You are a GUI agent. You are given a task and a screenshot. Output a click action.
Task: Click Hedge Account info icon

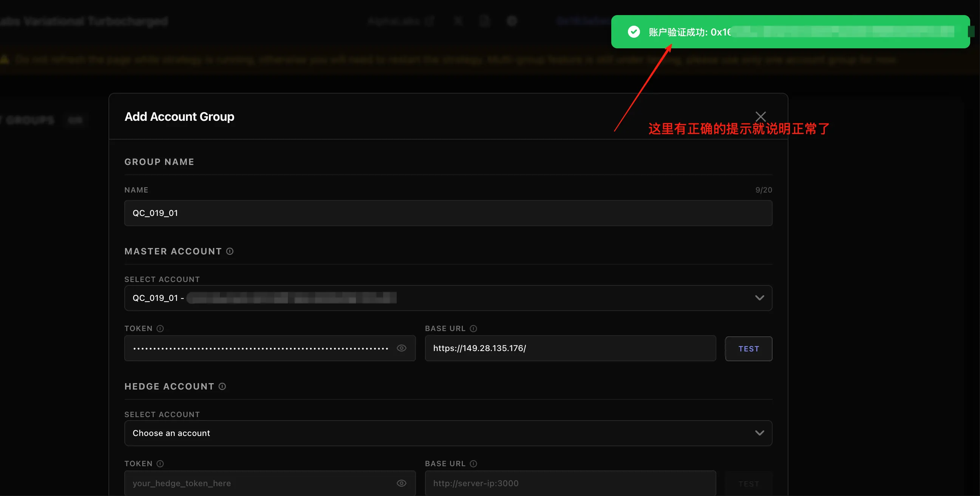coord(222,387)
